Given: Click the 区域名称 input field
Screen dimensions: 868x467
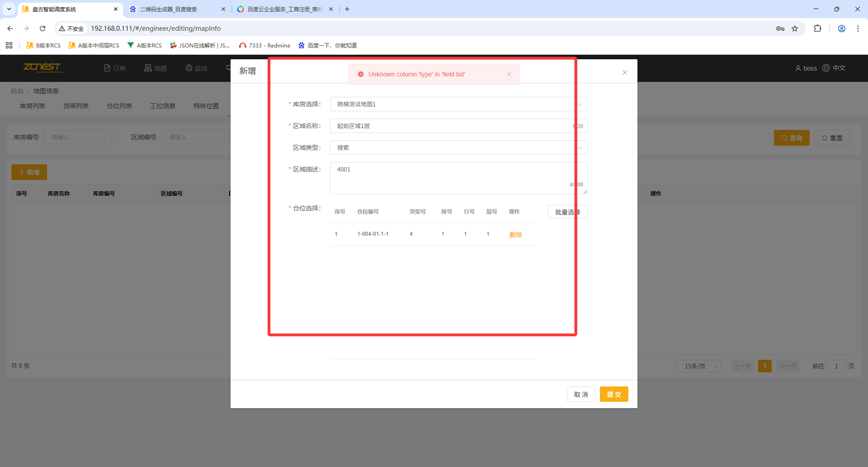Looking at the screenshot, I should point(452,126).
